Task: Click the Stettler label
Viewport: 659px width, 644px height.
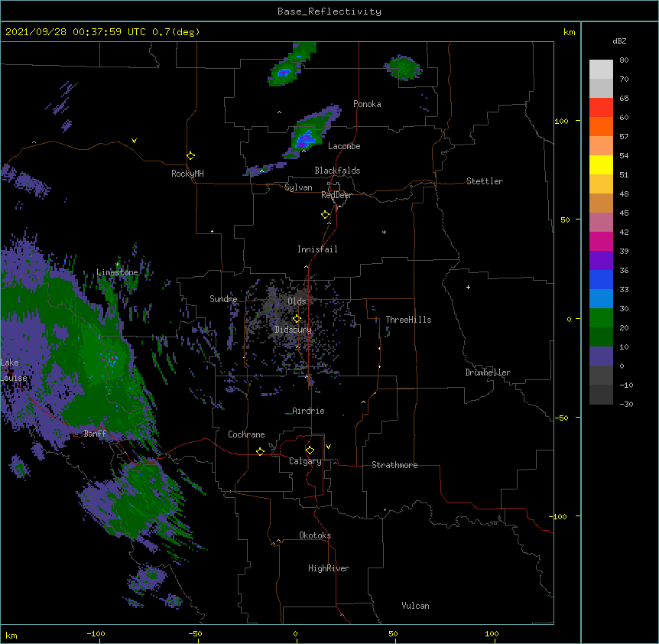Action: 485,181
